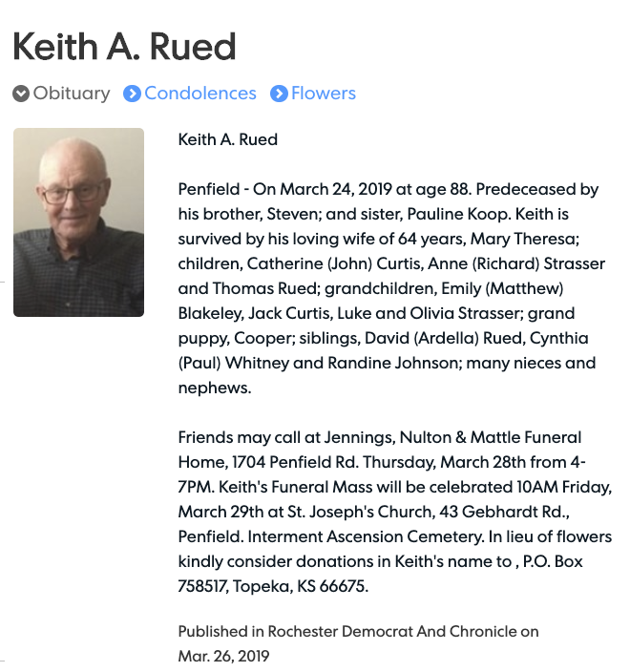
Task: Click the large Keith A. Rued page heading
Action: coord(124,46)
